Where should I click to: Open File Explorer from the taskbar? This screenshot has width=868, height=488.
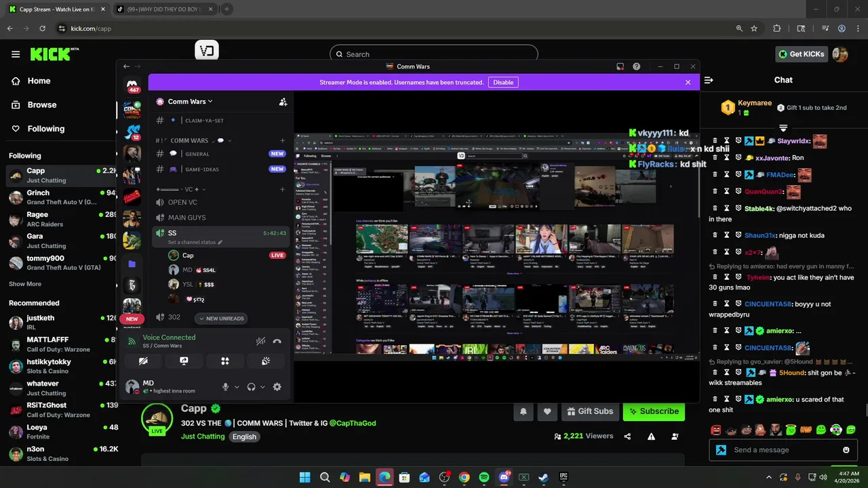364,477
